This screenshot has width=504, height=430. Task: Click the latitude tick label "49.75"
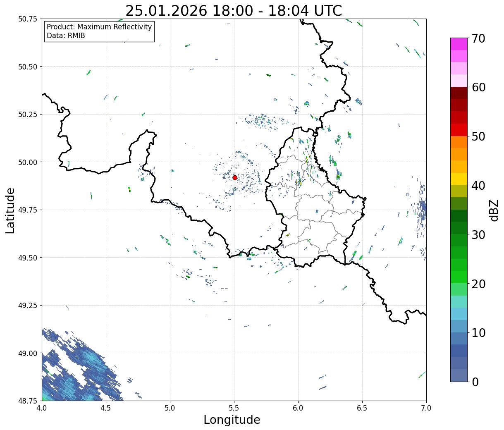point(27,210)
